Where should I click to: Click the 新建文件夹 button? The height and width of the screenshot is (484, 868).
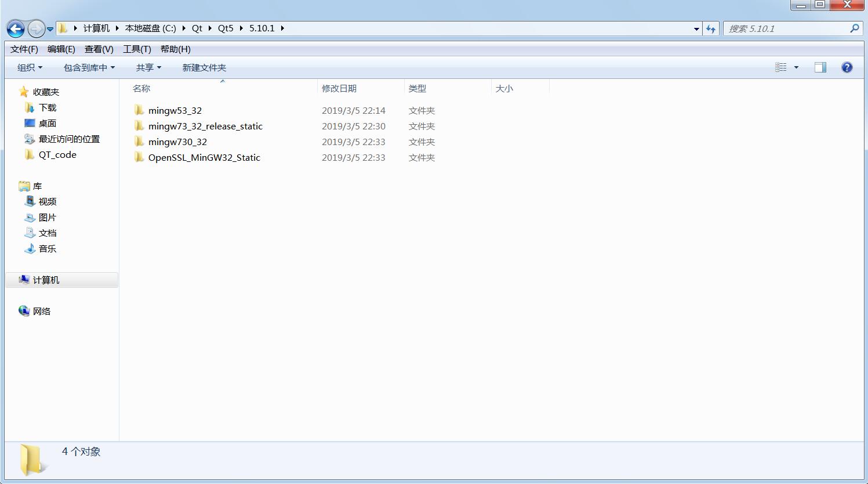click(204, 68)
